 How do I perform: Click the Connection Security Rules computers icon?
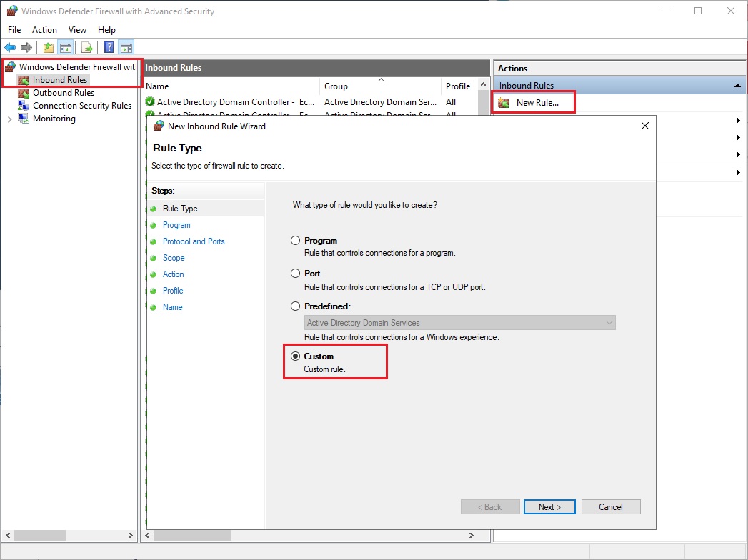click(24, 106)
